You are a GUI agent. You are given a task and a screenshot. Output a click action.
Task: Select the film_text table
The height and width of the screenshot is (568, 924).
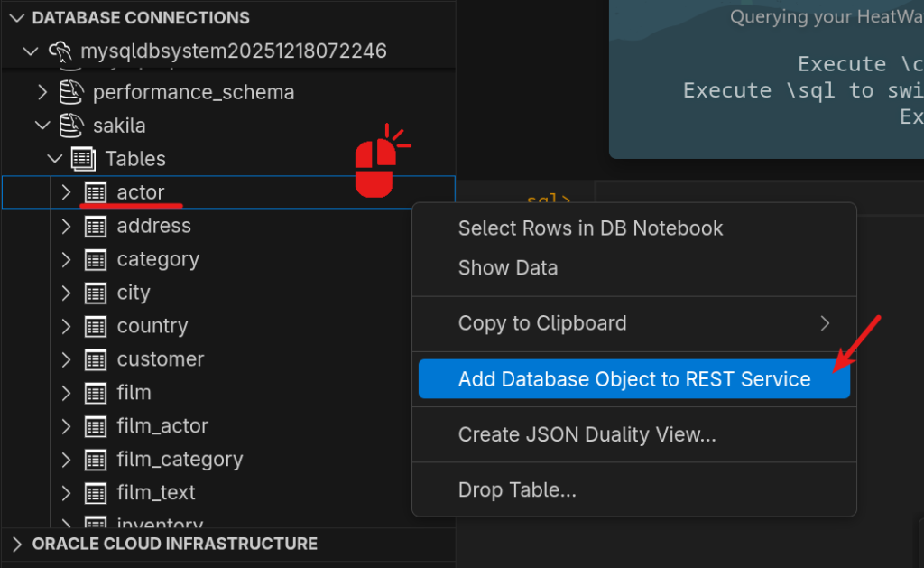(156, 493)
